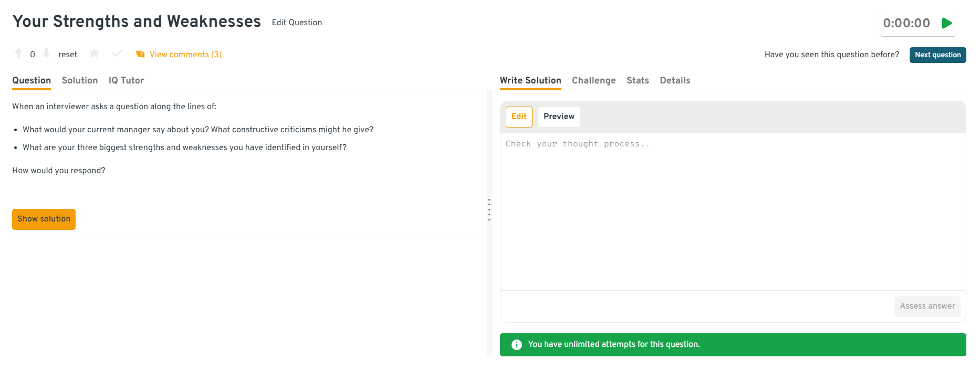Click Have you seen this question before

point(831,55)
